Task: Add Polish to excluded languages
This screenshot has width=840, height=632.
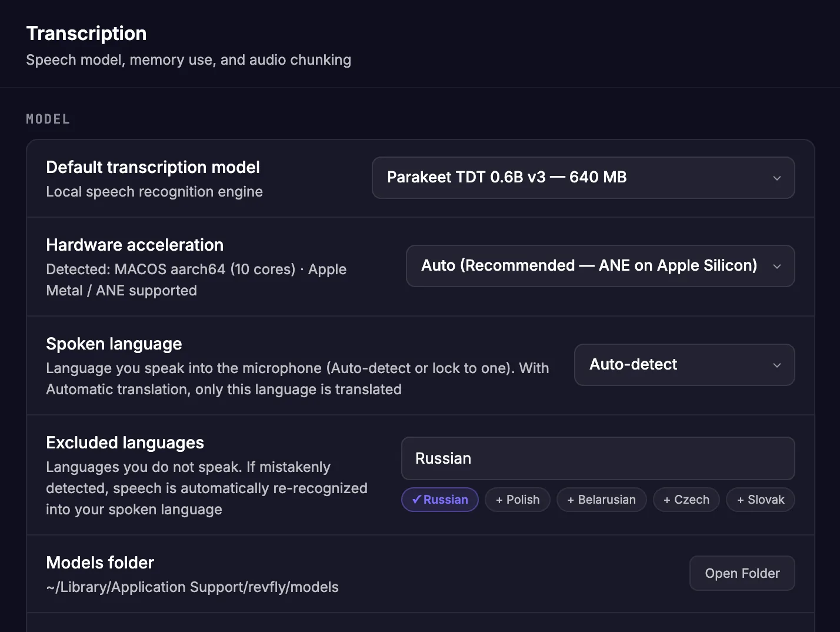Action: click(x=518, y=500)
